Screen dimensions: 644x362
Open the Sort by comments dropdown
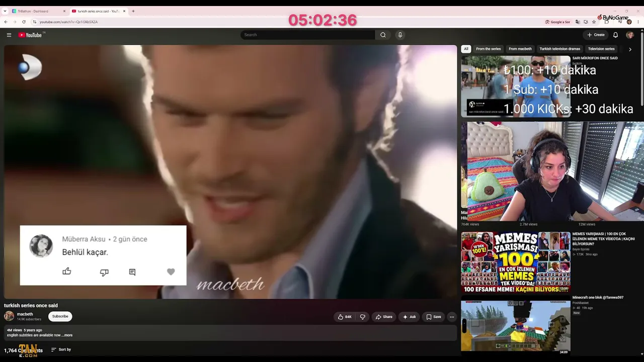61,349
